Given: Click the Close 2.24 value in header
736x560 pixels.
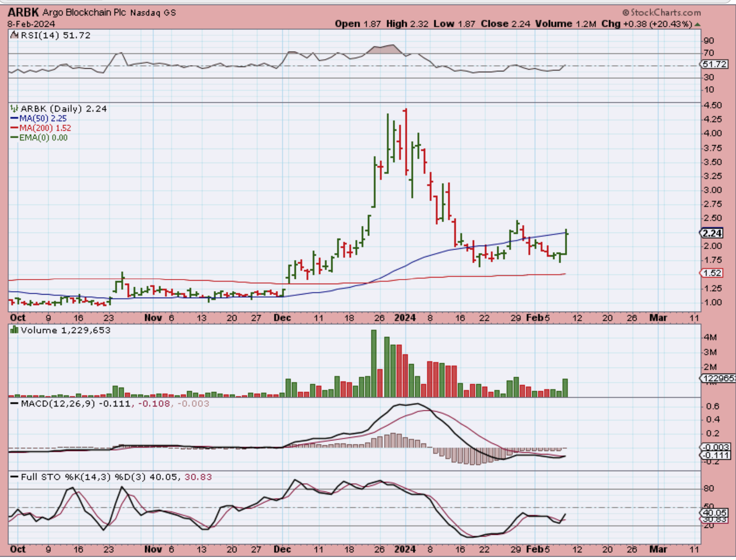Looking at the screenshot, I should (x=505, y=24).
